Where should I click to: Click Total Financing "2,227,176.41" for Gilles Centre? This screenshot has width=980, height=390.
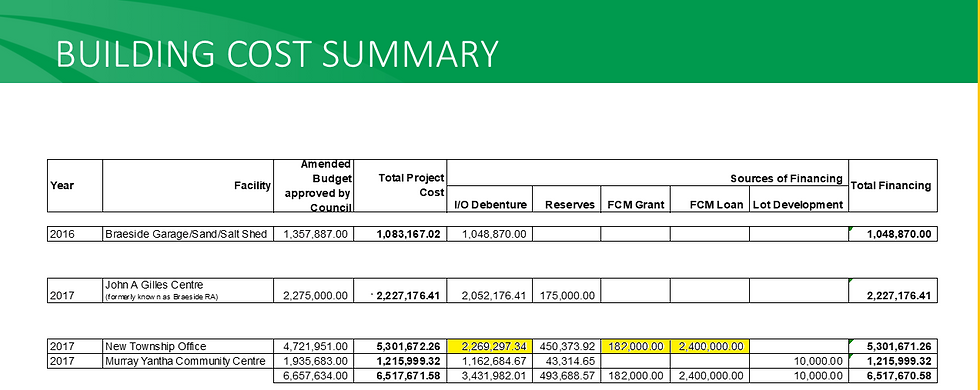click(x=899, y=296)
